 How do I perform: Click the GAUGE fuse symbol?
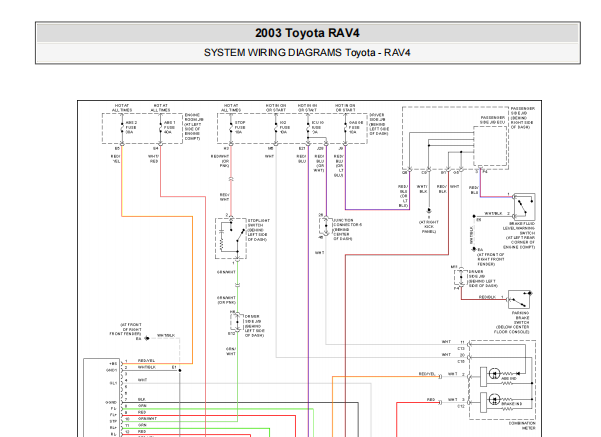point(345,128)
